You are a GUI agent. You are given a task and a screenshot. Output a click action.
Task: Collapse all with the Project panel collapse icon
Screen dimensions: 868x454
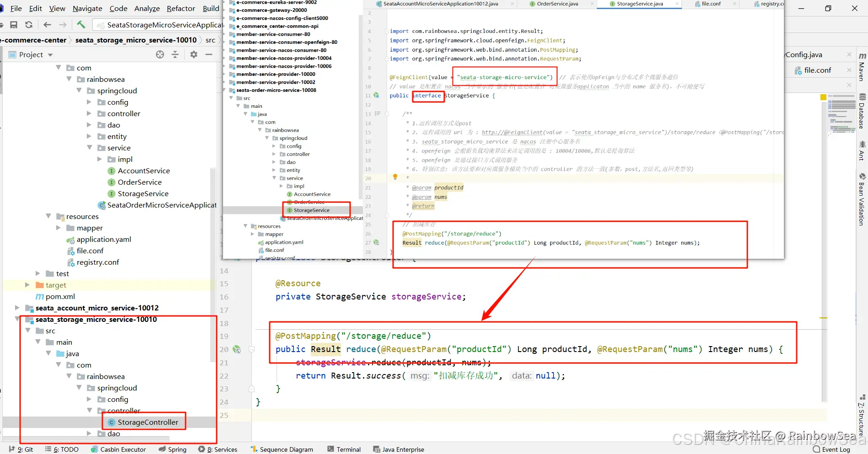pyautogui.click(x=175, y=54)
